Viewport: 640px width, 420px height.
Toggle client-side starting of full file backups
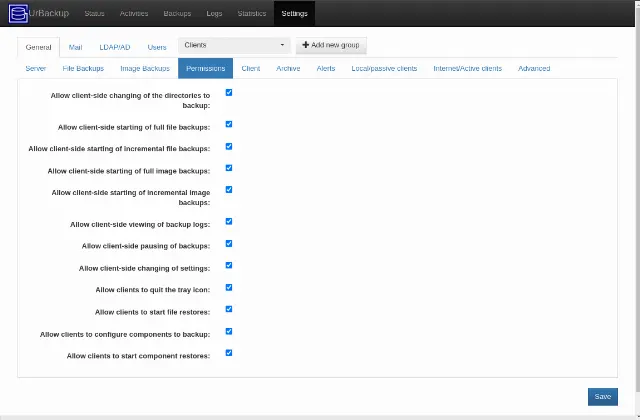(x=229, y=124)
